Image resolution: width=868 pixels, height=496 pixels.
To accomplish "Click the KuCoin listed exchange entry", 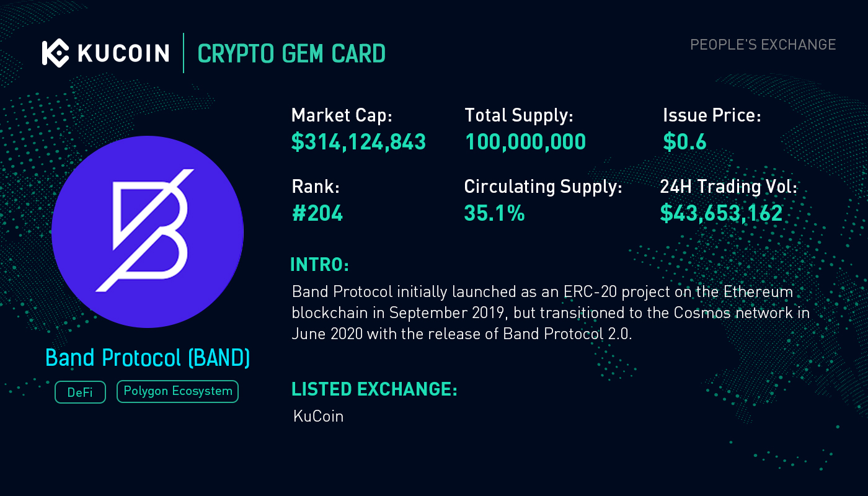I will coord(318,416).
